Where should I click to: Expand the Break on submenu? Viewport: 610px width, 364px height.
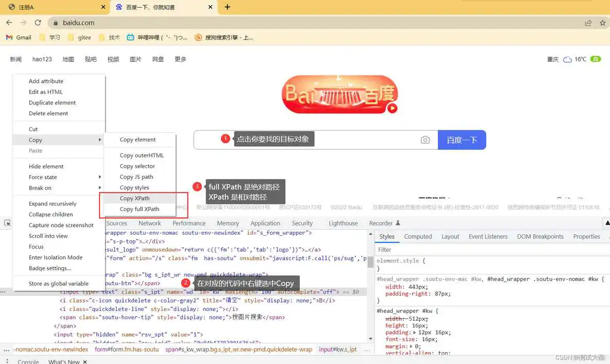pyautogui.click(x=100, y=187)
